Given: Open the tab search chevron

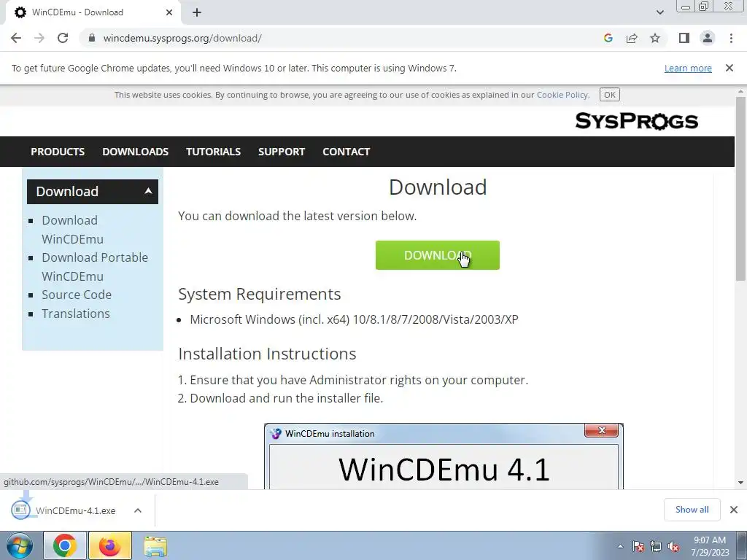Looking at the screenshot, I should (659, 12).
